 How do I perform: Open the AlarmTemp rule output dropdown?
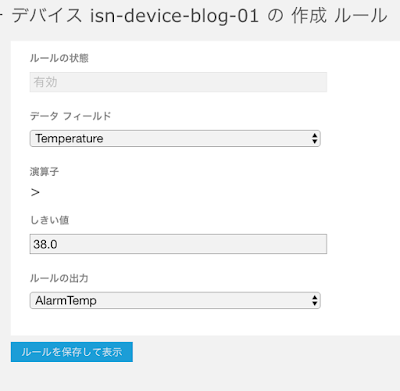(175, 300)
